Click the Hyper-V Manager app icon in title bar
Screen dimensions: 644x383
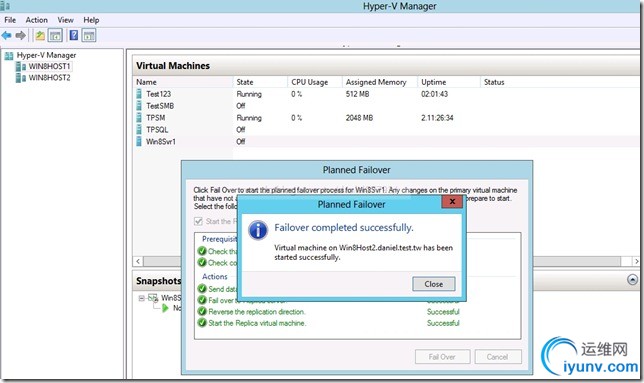[x=5, y=6]
